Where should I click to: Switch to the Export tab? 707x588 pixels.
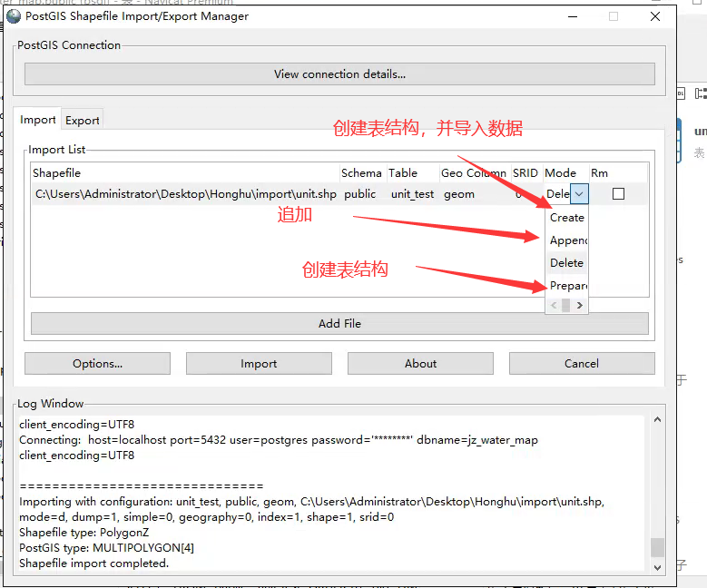coord(83,120)
